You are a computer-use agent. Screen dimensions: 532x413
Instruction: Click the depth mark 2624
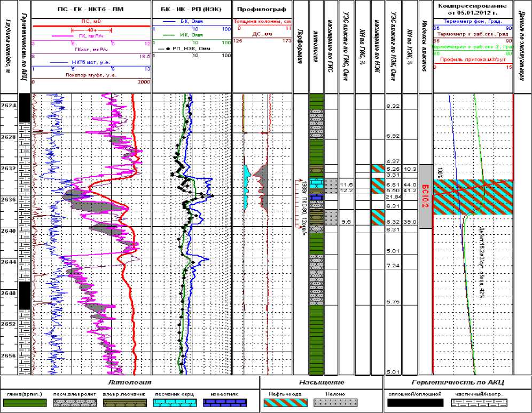[9, 106]
